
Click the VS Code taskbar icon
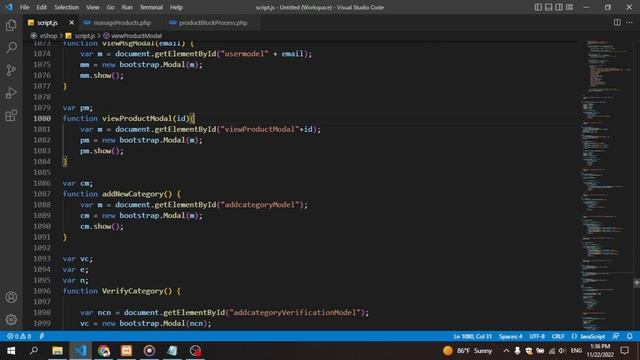click(x=80, y=351)
